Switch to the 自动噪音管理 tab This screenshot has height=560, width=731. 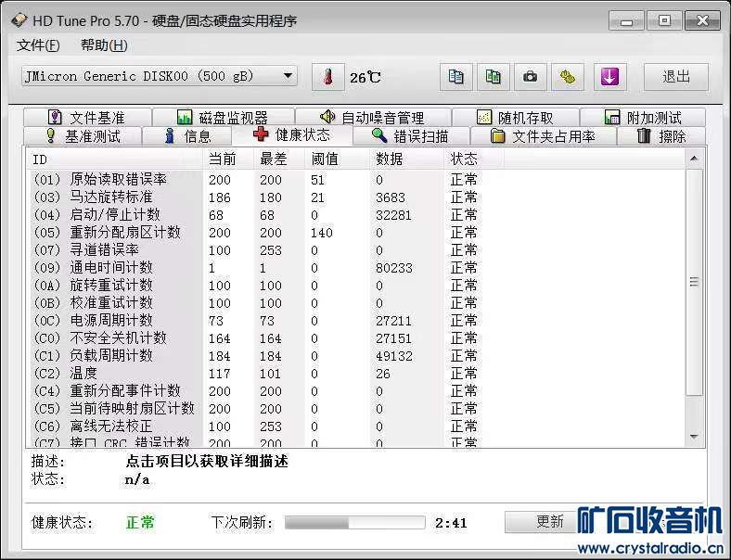tap(373, 118)
